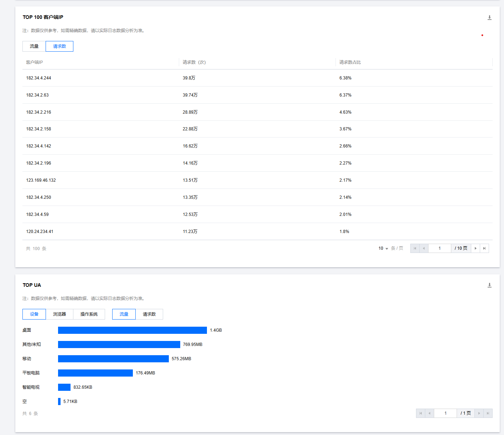Viewport: 504px width, 435px height.
Task: Switch TOP UA to 操作系统 tab
Action: (89, 314)
